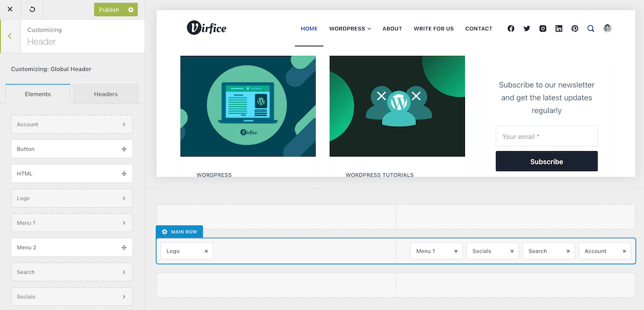Expand the Menu 1 element settings arrow
The width and height of the screenshot is (644, 310).
[x=124, y=223]
